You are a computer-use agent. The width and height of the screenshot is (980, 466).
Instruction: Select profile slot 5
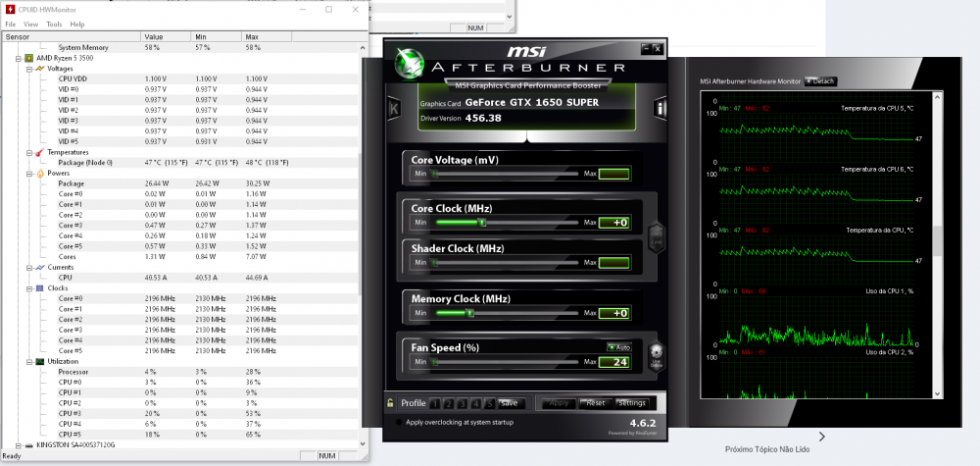point(490,403)
